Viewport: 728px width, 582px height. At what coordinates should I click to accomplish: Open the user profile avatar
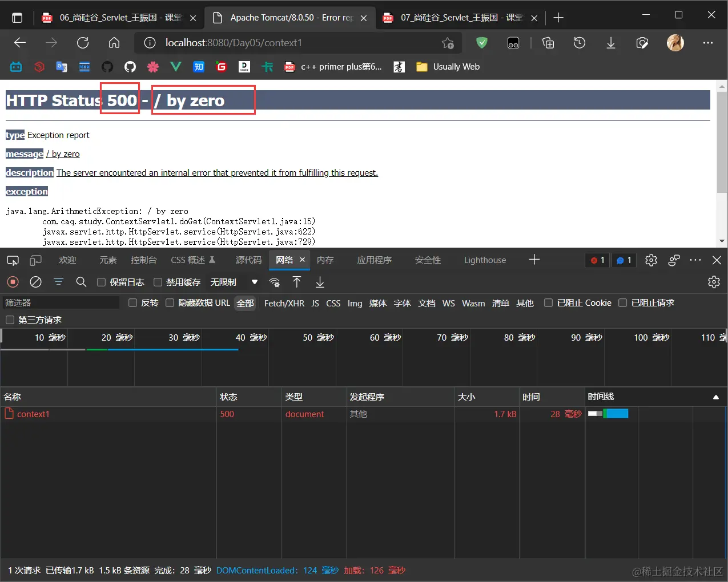click(x=675, y=43)
